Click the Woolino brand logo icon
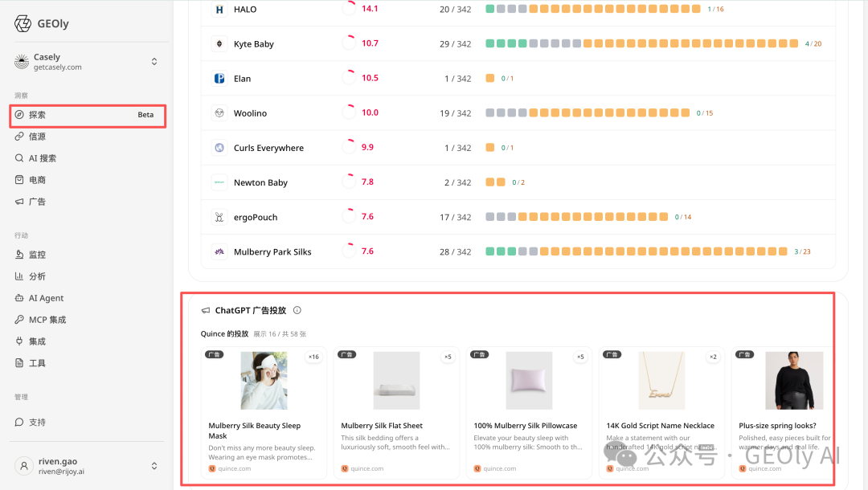 (x=219, y=112)
